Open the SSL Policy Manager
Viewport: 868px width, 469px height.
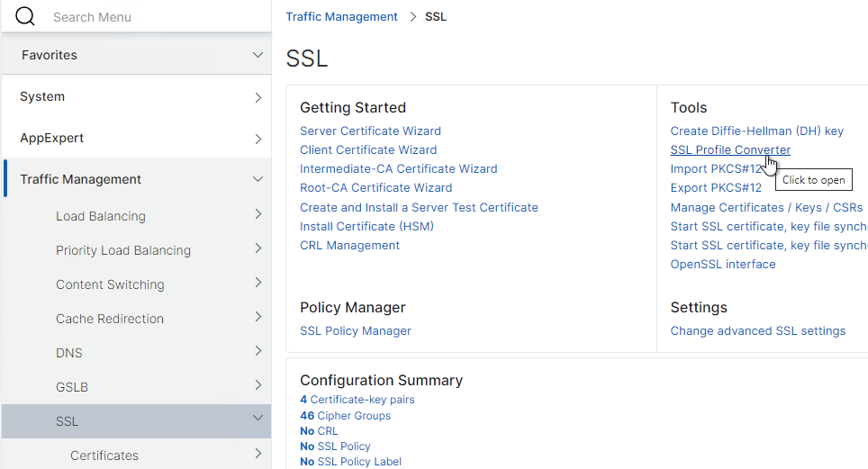click(x=355, y=331)
